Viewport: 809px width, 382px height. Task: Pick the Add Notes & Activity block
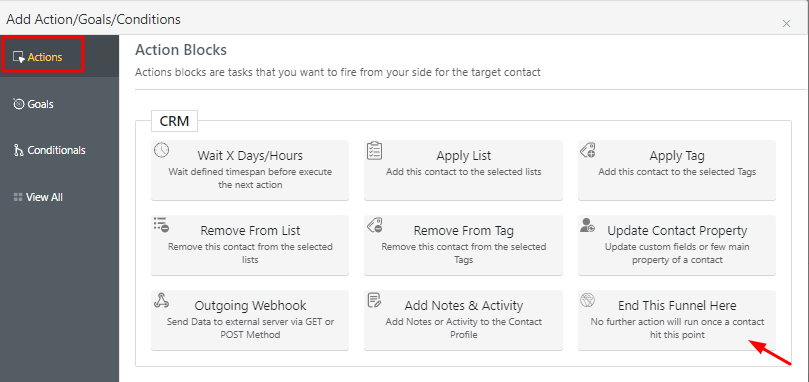(x=463, y=320)
